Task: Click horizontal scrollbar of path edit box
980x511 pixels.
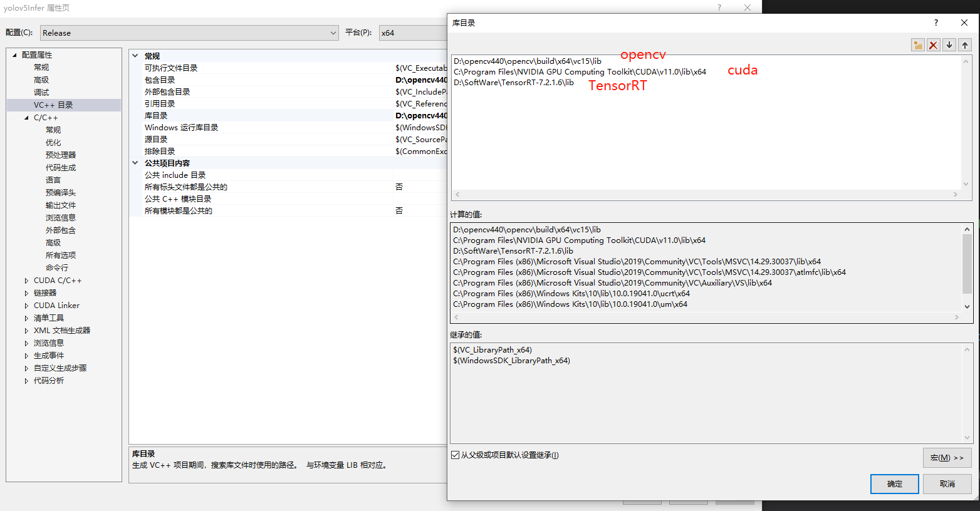Action: [706, 195]
